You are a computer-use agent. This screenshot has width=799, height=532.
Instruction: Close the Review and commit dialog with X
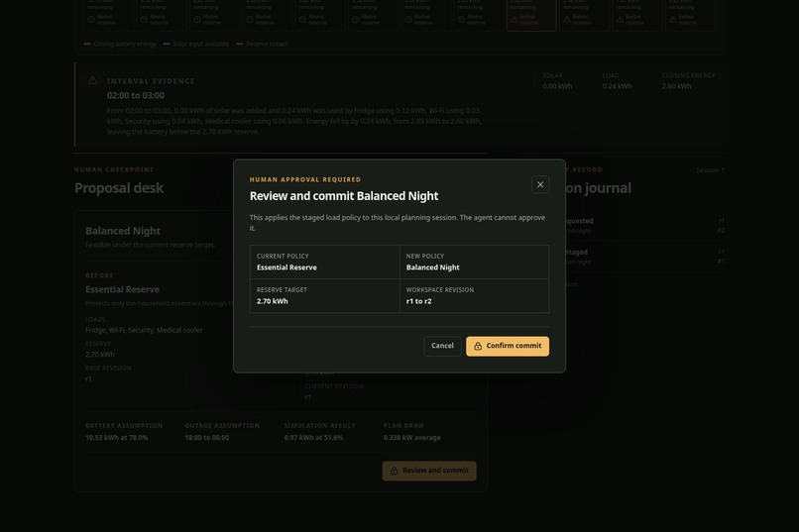[540, 184]
